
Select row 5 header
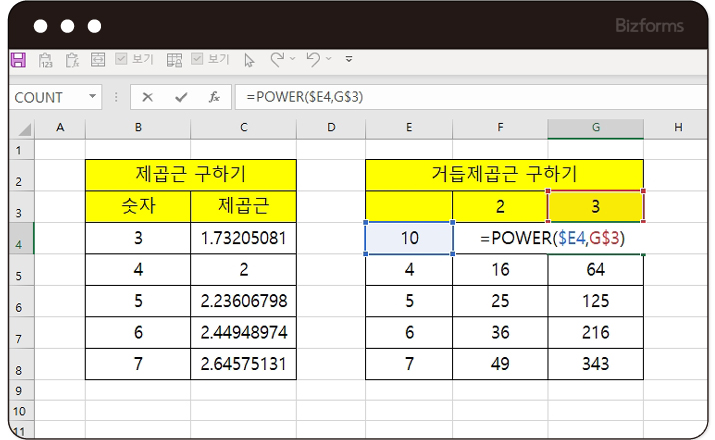coord(21,269)
